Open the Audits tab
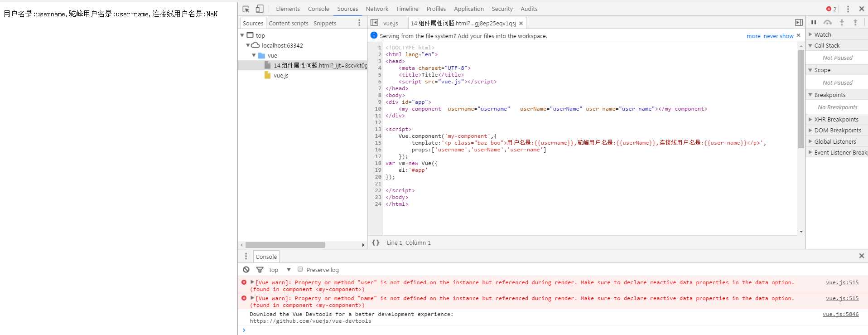Viewport: 868px width, 335px height. [529, 9]
